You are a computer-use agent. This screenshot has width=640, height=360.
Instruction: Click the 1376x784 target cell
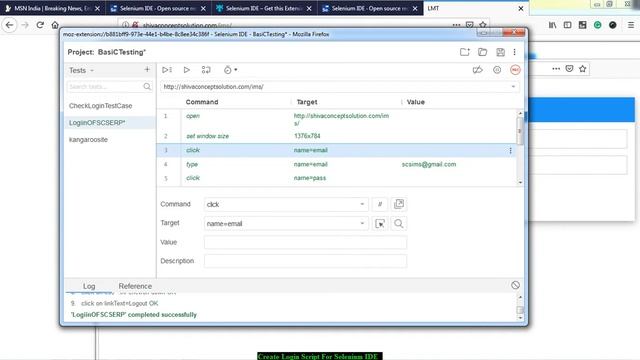point(307,136)
